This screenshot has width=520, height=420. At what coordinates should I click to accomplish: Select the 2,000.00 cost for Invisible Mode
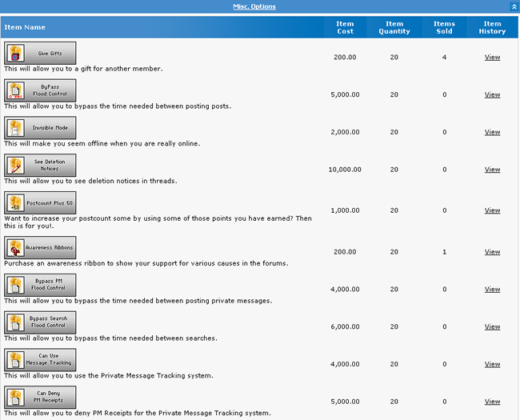pyautogui.click(x=345, y=132)
